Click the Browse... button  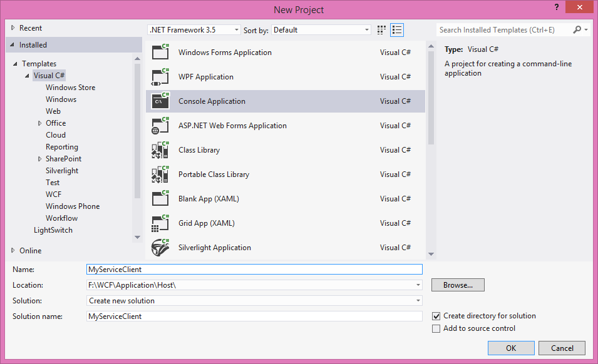[458, 285]
